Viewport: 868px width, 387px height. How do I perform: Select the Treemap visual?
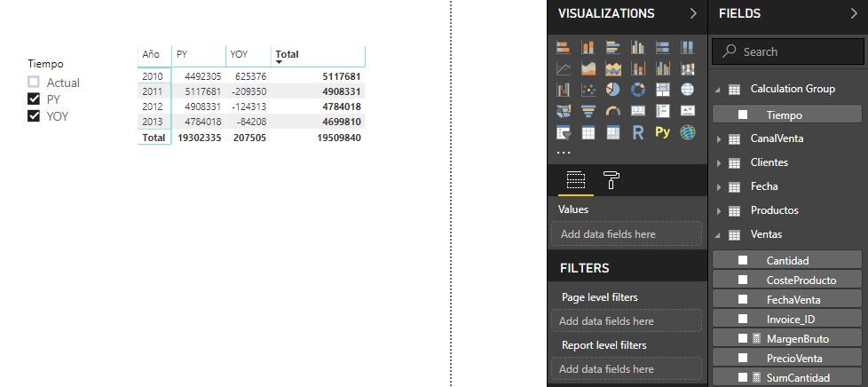(663, 90)
